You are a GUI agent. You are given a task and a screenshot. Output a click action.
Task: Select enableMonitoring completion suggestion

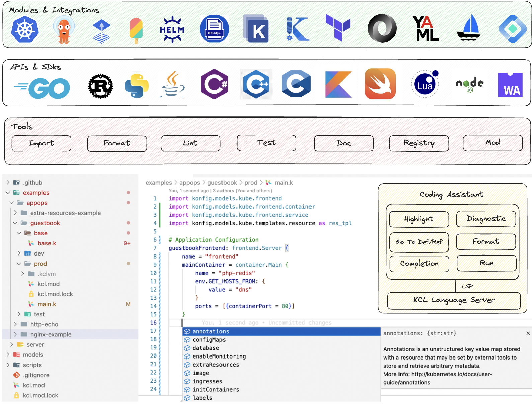pos(281,356)
